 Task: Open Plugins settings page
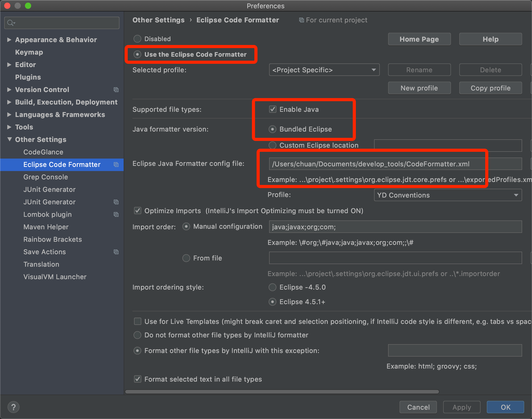28,77
